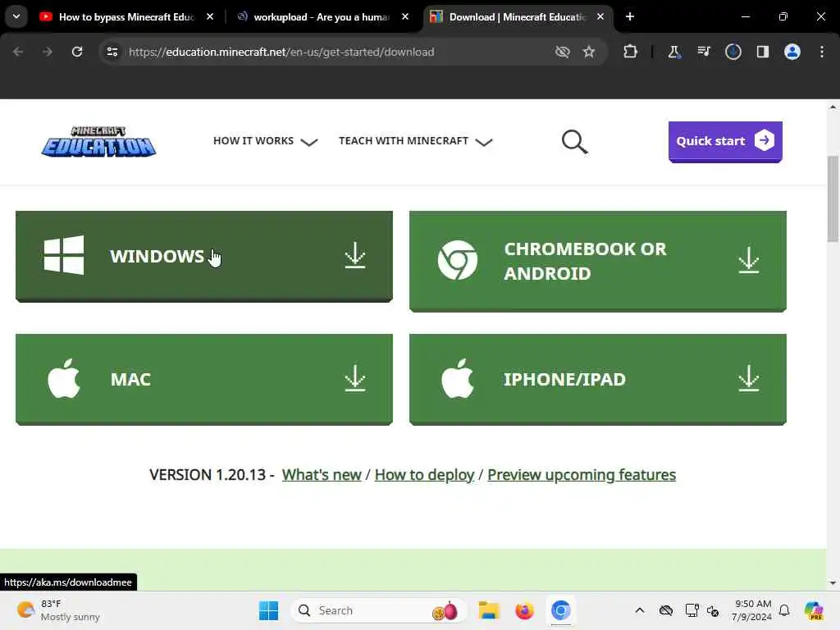Click the Windows logo on download tile
Screen dimensions: 840x630
coord(64,255)
